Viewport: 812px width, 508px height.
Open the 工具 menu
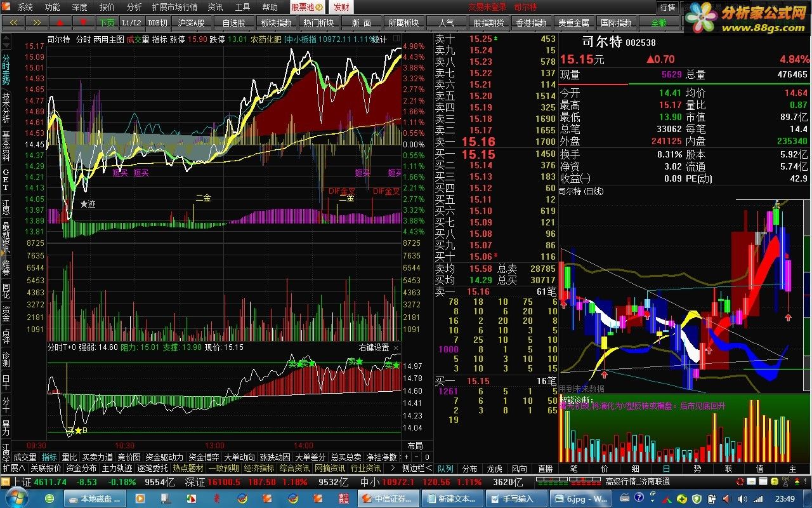tap(242, 7)
